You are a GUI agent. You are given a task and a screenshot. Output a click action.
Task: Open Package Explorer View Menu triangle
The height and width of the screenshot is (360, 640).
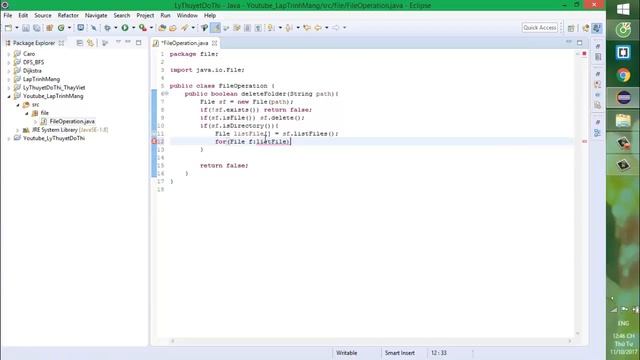tap(118, 42)
